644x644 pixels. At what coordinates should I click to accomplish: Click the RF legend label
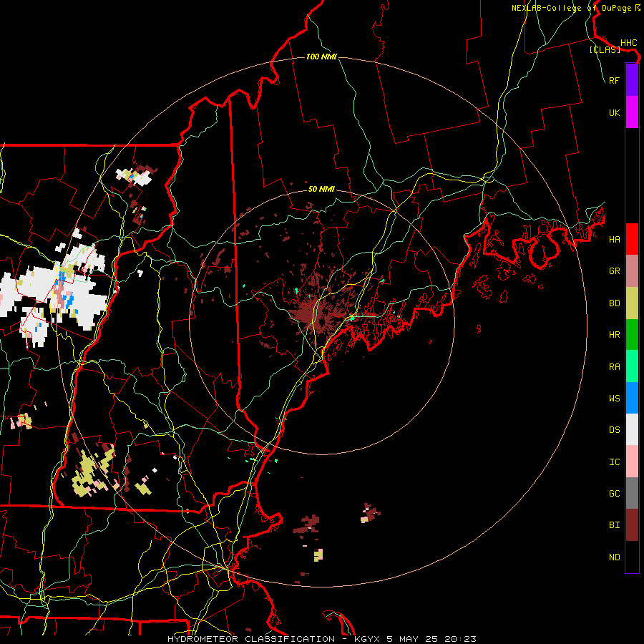[x=614, y=80]
